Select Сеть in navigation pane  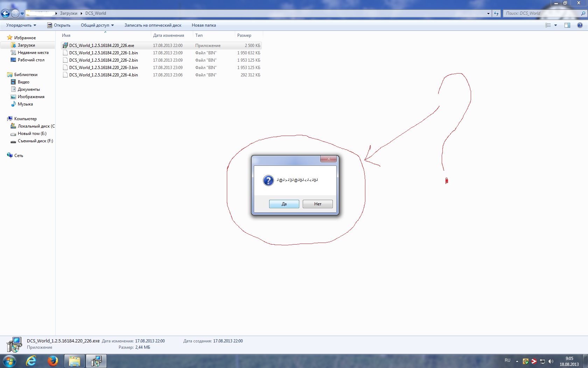pyautogui.click(x=15, y=156)
